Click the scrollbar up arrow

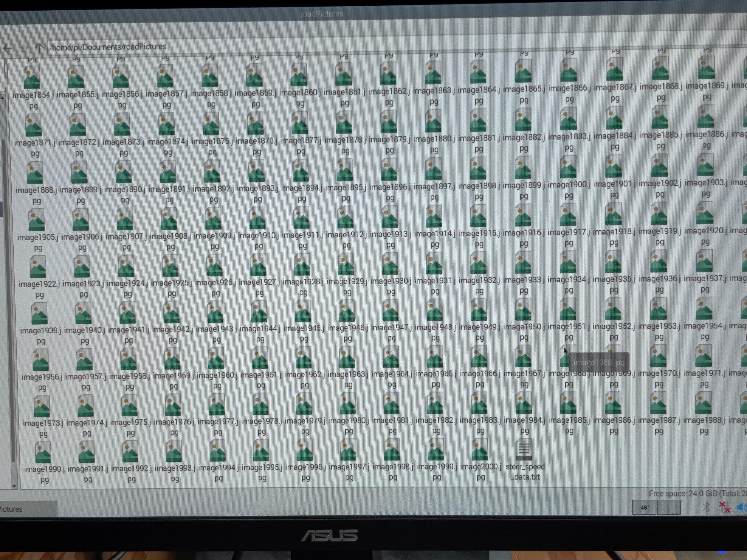(x=3, y=98)
